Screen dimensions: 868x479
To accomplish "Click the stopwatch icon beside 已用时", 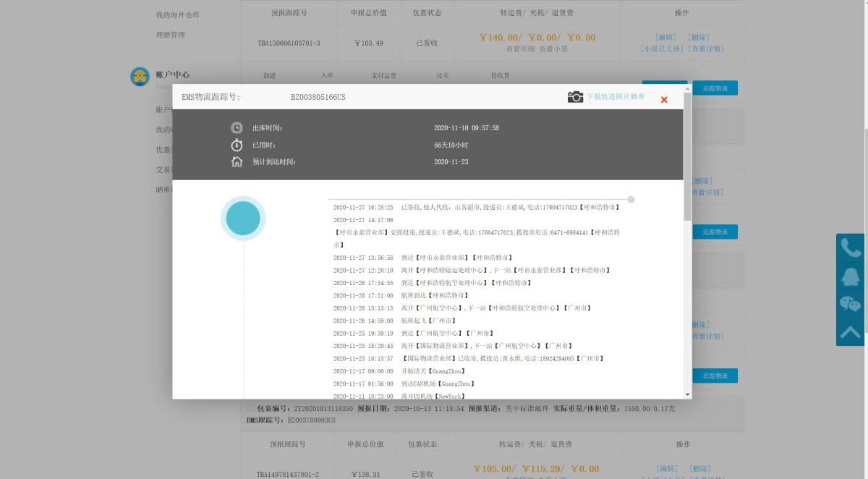I will [237, 145].
